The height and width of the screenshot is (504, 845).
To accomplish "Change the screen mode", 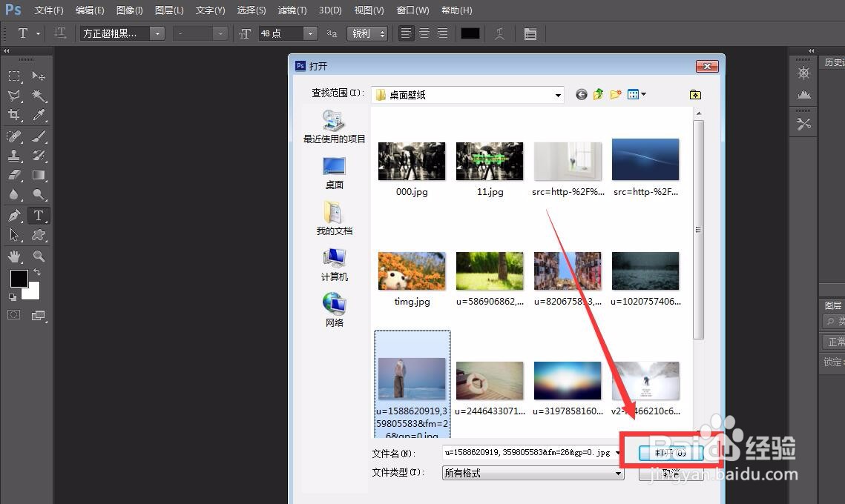I will pos(39,316).
